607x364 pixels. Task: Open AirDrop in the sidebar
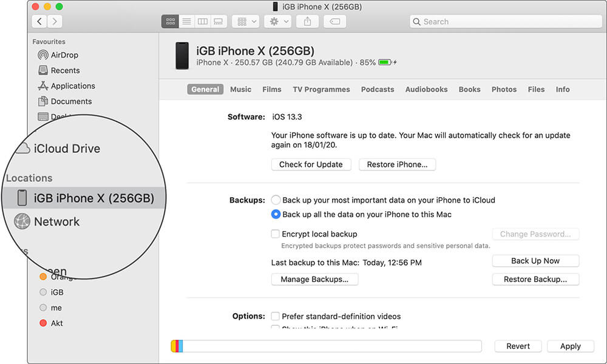58,55
